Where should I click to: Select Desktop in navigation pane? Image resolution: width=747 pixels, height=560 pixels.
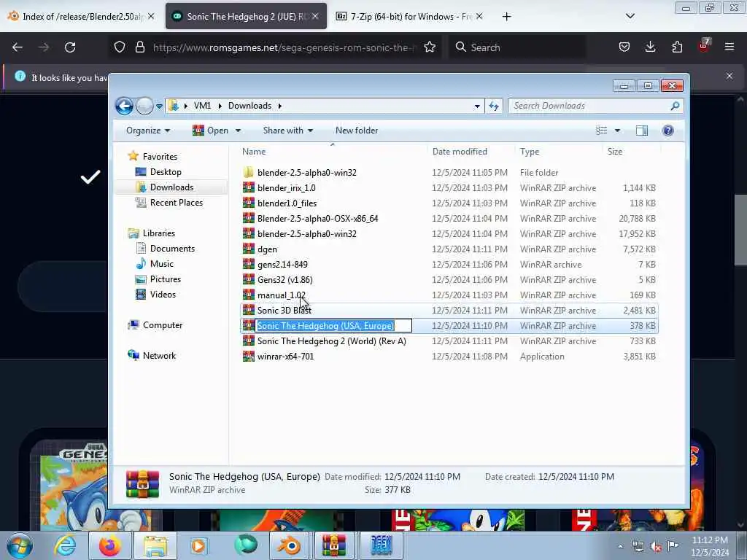(166, 172)
